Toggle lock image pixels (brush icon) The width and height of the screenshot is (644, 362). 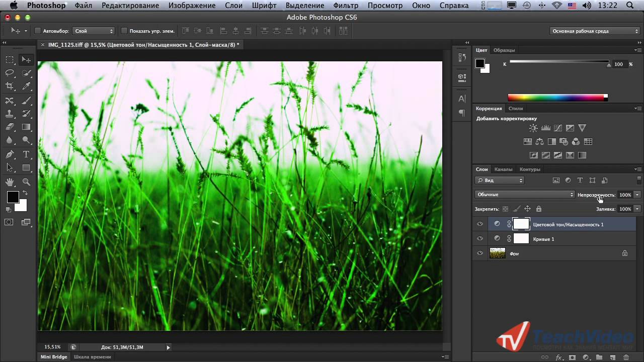tap(517, 209)
